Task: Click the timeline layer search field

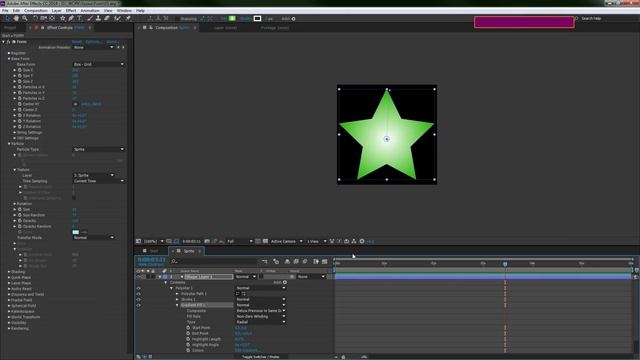Action: coord(214,261)
